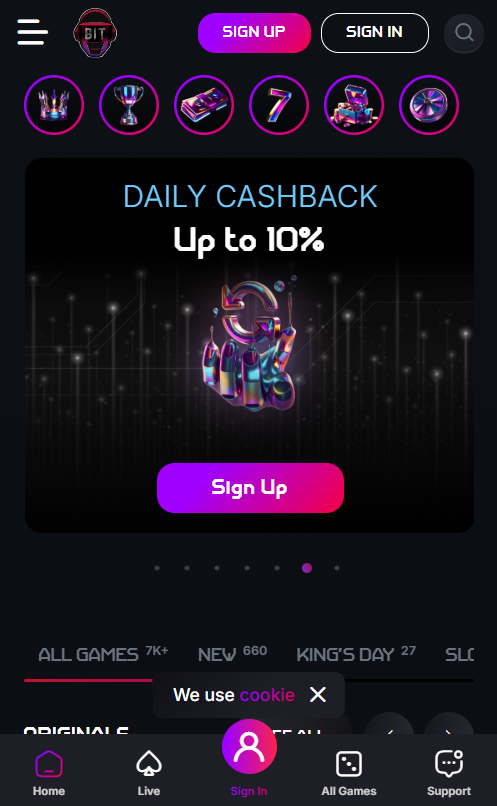
Task: Dismiss the cookie notice
Action: point(318,695)
